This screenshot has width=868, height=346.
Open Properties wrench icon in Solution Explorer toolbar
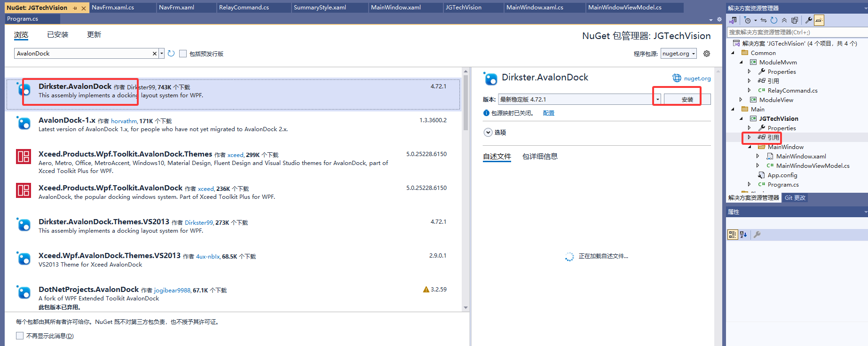[809, 20]
